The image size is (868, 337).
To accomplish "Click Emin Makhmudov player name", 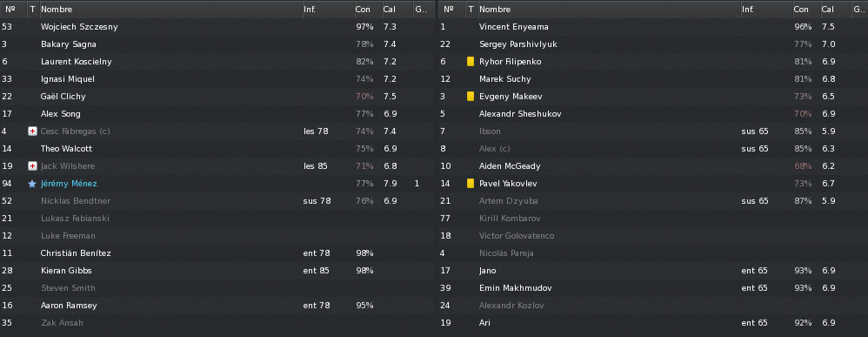I will (516, 288).
